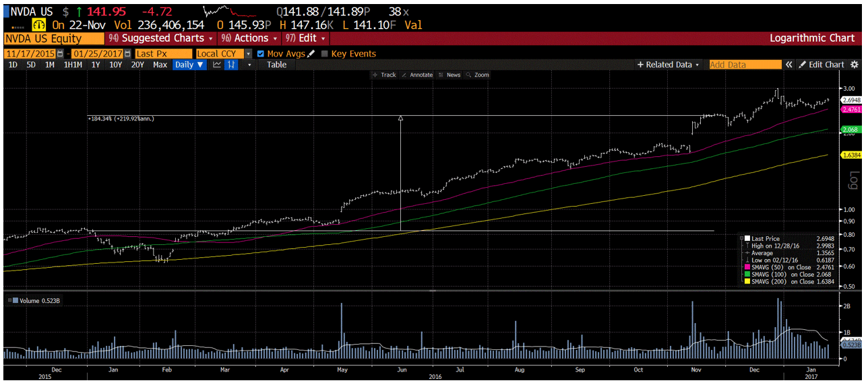Image resolution: width=868 pixels, height=387 pixels.
Task: Click the Average marker icon in legend
Action: 747,252
